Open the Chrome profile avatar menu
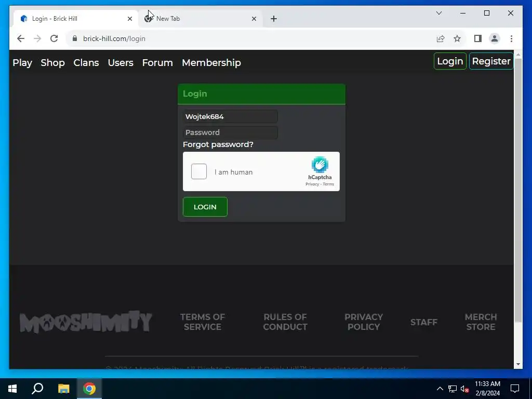This screenshot has width=532, height=399. click(495, 38)
